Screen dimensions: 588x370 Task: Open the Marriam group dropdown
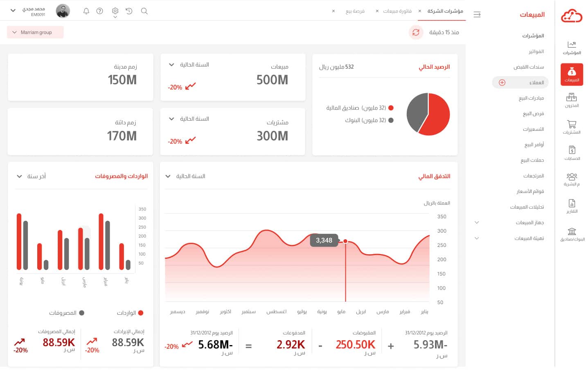[x=35, y=32]
